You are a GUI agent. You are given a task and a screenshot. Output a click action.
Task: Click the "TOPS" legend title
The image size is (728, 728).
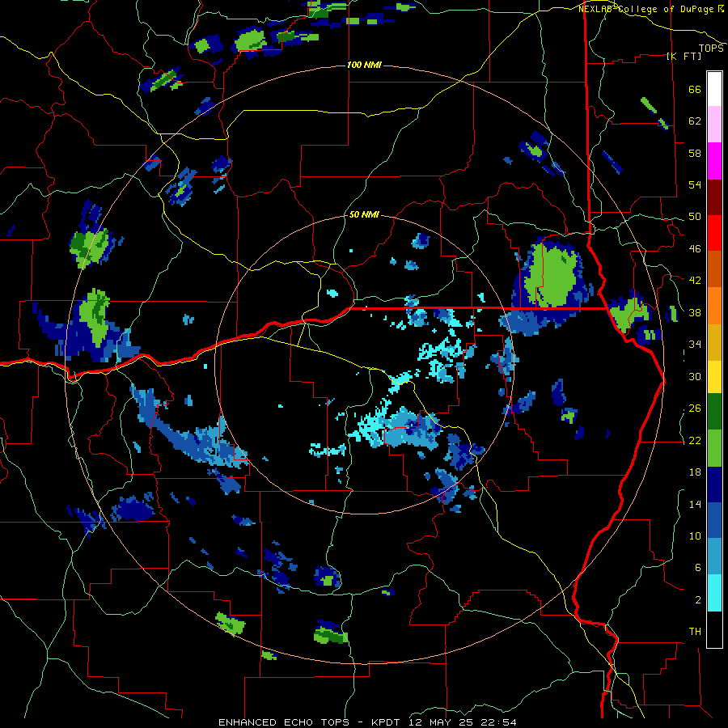[x=711, y=49]
